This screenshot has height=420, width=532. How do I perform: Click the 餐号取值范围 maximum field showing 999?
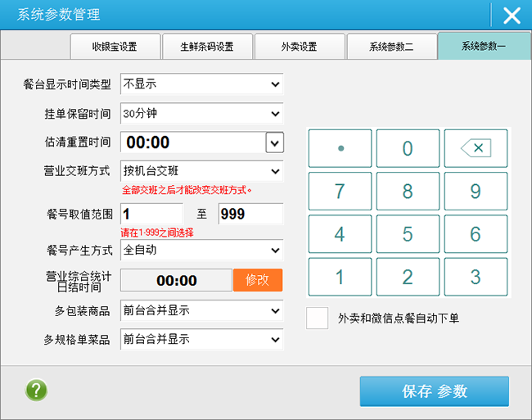coord(250,215)
